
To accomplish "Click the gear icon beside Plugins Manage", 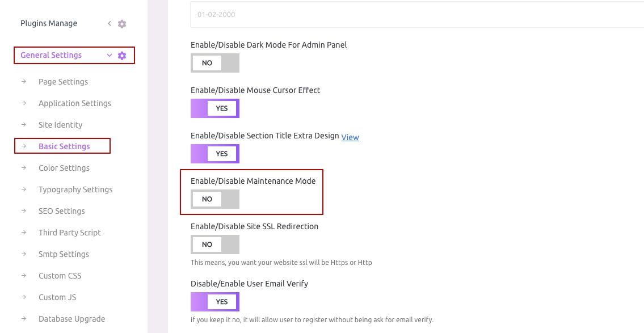I will tap(122, 24).
